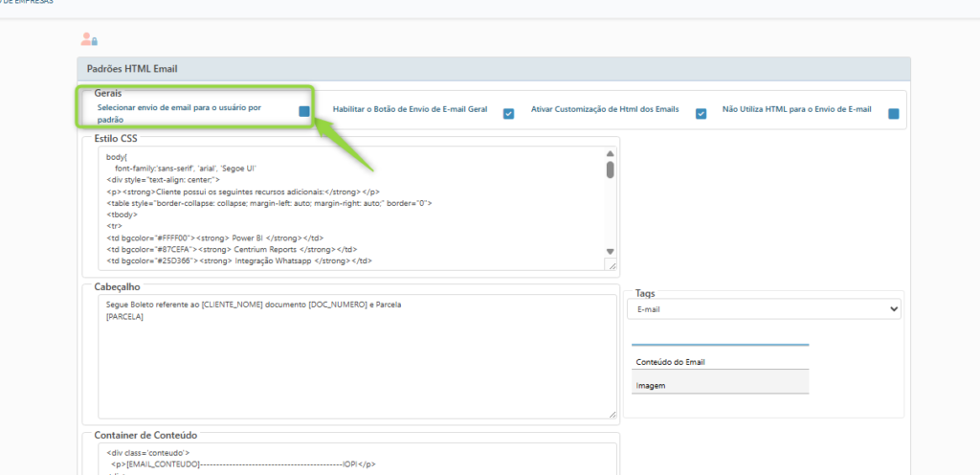Click into the Container de Conteúdo field
Viewport: 980px width, 475px height.
pos(356,458)
